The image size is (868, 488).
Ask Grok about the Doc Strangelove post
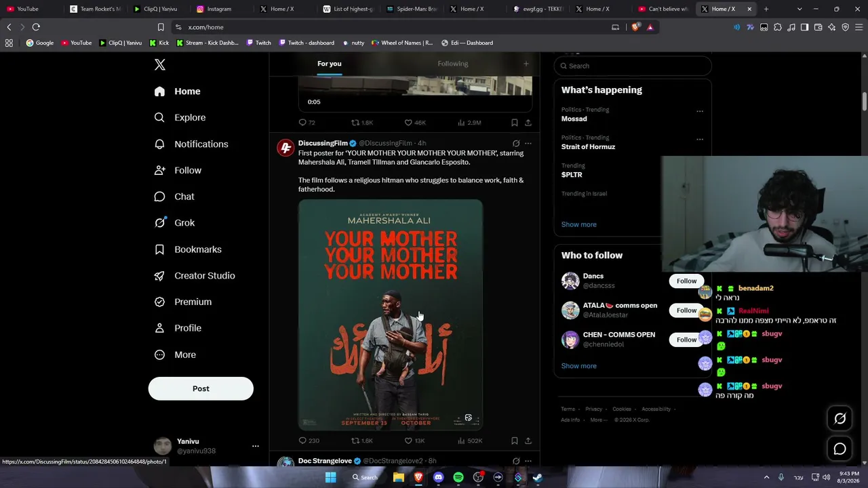coord(516,461)
